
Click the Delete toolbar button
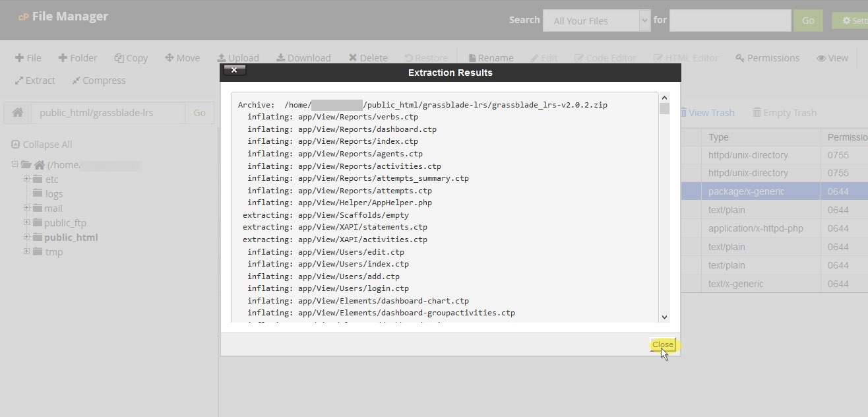(368, 58)
